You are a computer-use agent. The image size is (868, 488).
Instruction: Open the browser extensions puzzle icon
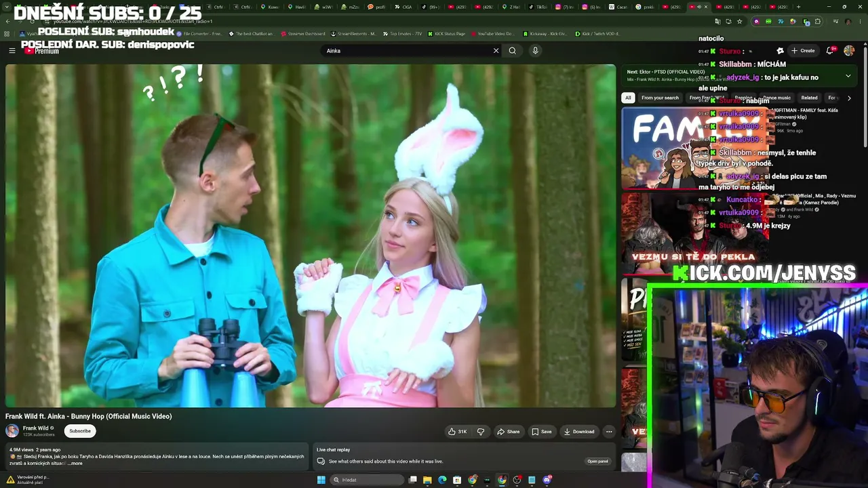coord(818,21)
